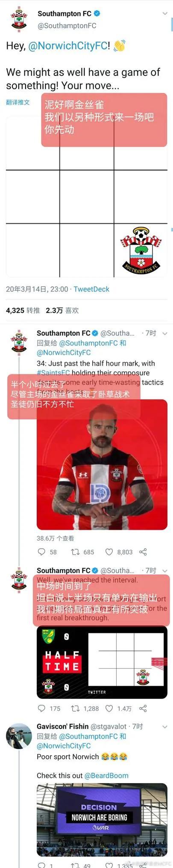Open the TweetDeck source link
The width and height of the screenshot is (173, 868).
pyautogui.click(x=91, y=289)
